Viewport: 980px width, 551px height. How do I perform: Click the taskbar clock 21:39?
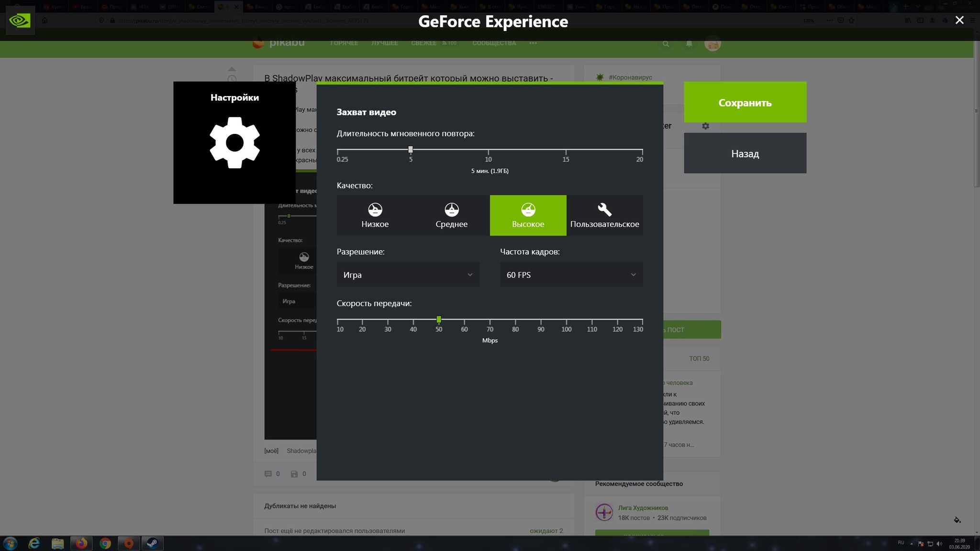[959, 544]
